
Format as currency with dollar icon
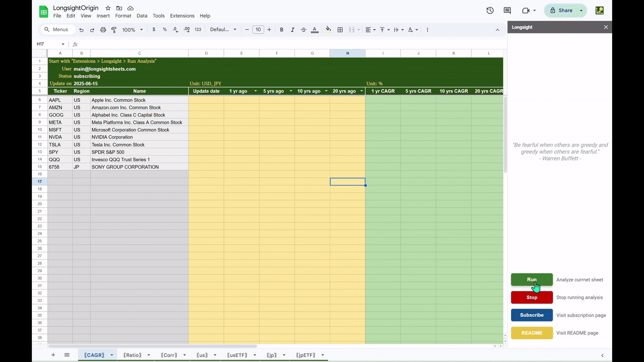pos(154,30)
